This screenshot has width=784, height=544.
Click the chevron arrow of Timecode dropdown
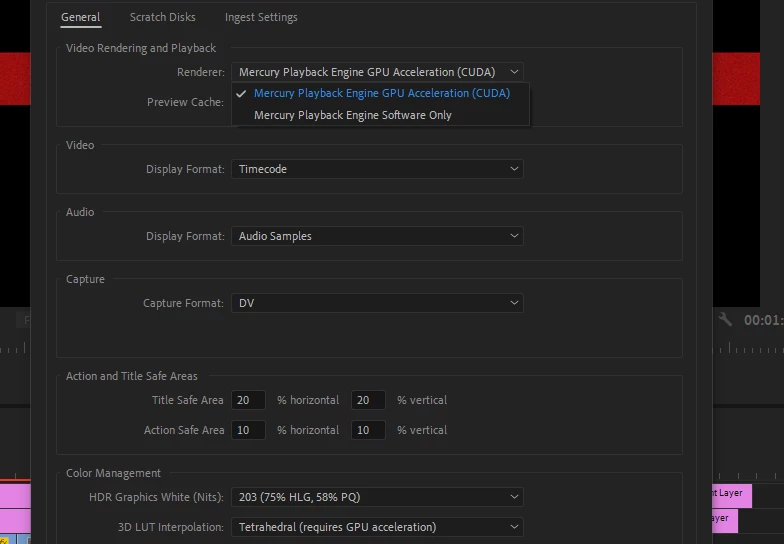514,169
